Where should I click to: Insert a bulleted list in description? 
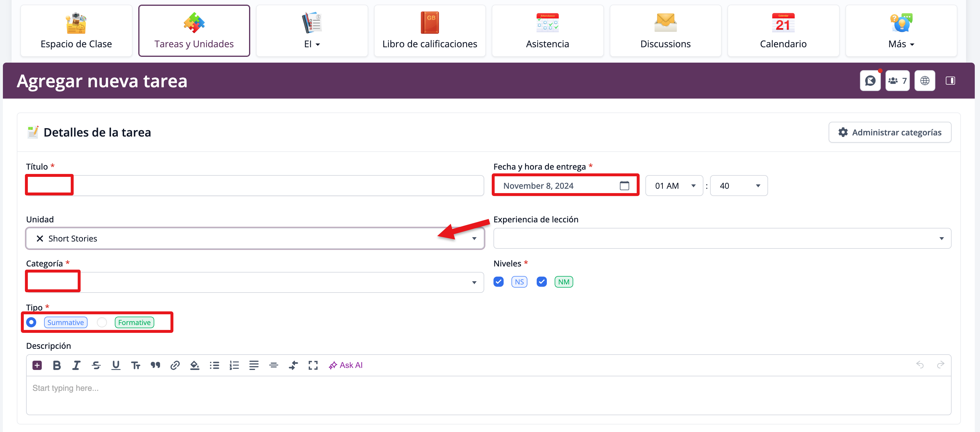[214, 365]
